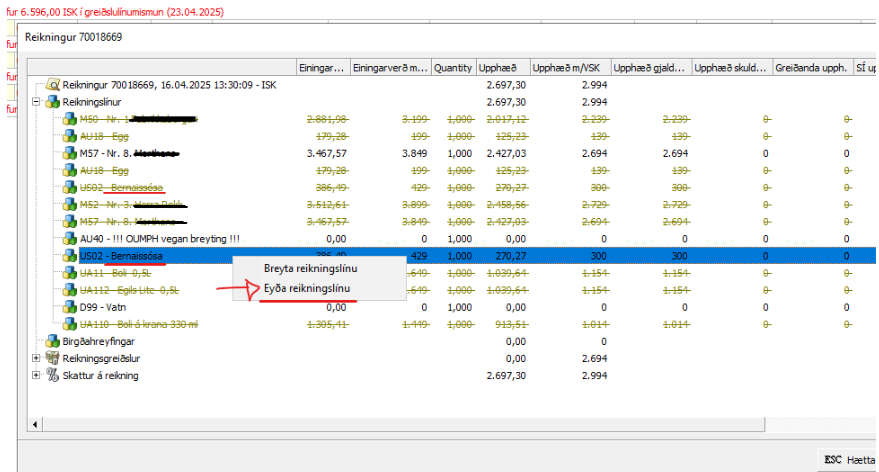879x472 pixels.
Task: Choose Eyða reikningslínu from context menu
Action: point(310,288)
